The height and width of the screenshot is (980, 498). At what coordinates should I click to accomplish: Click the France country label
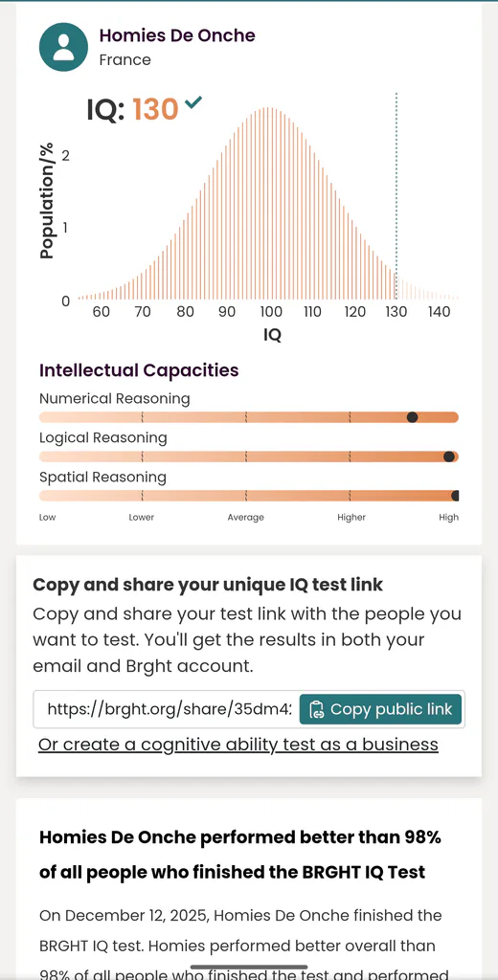pyautogui.click(x=125, y=60)
